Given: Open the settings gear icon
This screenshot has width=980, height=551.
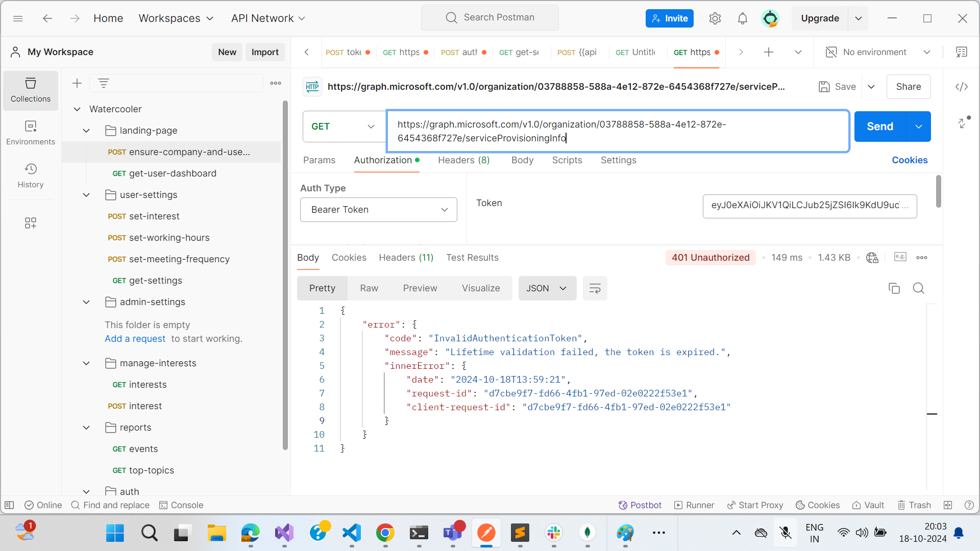Looking at the screenshot, I should pos(715,18).
